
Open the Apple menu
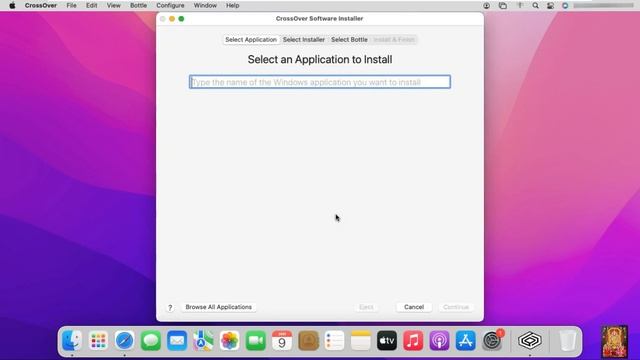[12, 6]
